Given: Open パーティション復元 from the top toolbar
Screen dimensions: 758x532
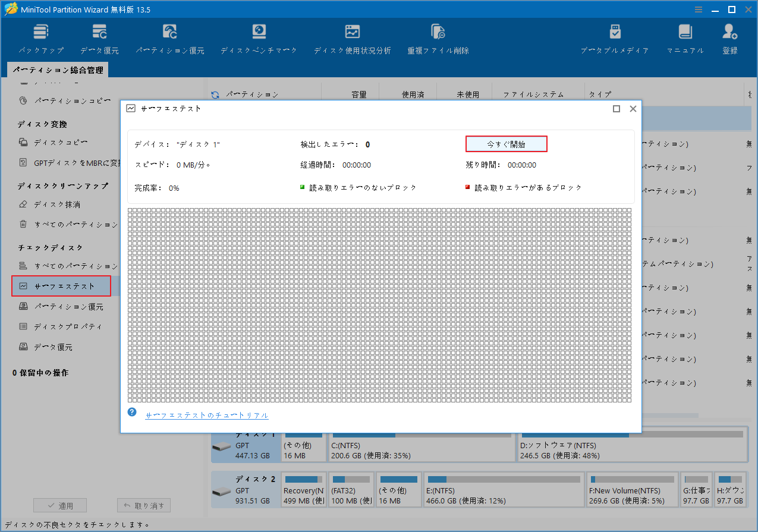Looking at the screenshot, I should (x=170, y=37).
